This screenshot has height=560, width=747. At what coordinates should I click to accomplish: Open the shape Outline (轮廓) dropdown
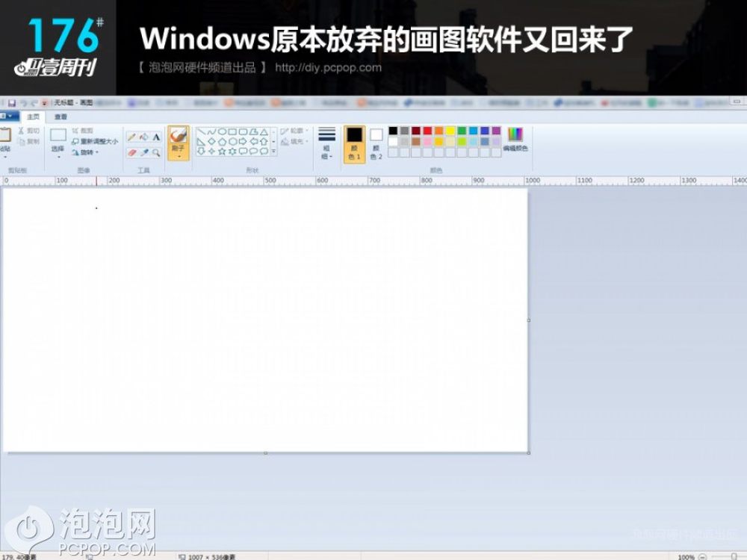click(x=294, y=131)
